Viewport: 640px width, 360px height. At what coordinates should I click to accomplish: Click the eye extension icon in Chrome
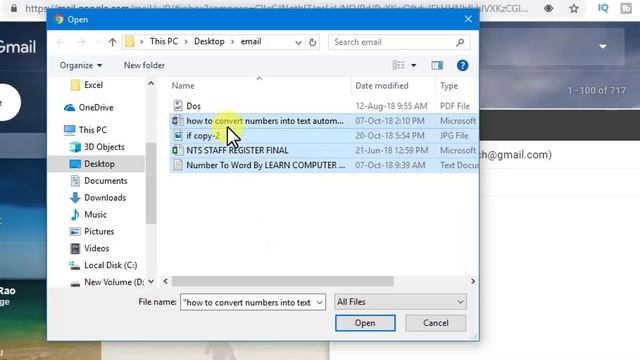coord(549,8)
